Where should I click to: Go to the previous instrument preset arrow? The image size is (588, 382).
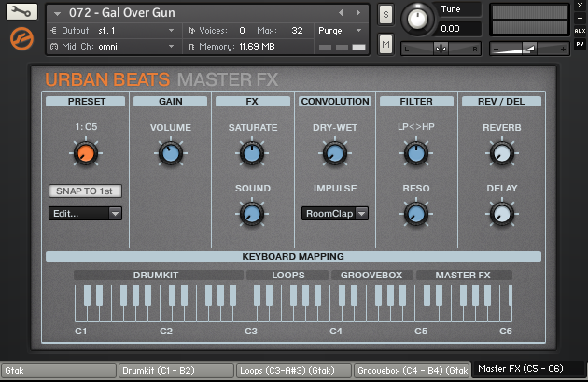pyautogui.click(x=341, y=13)
